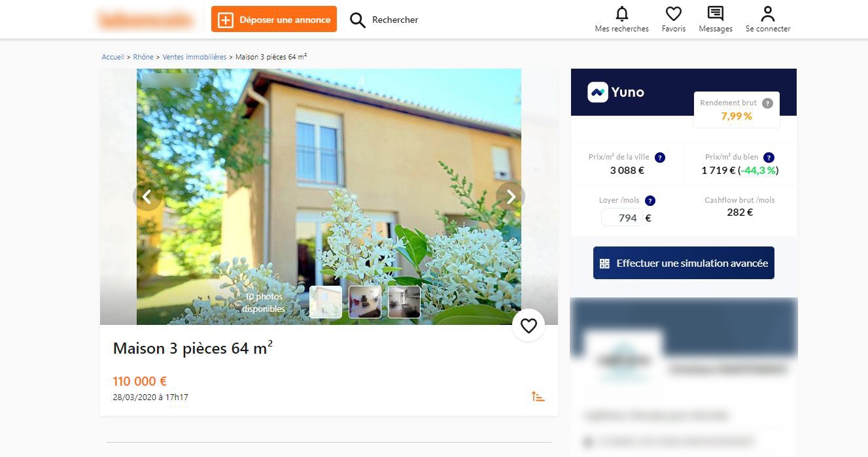
Task: Click Prix/m² du bien help icon
Action: point(769,158)
